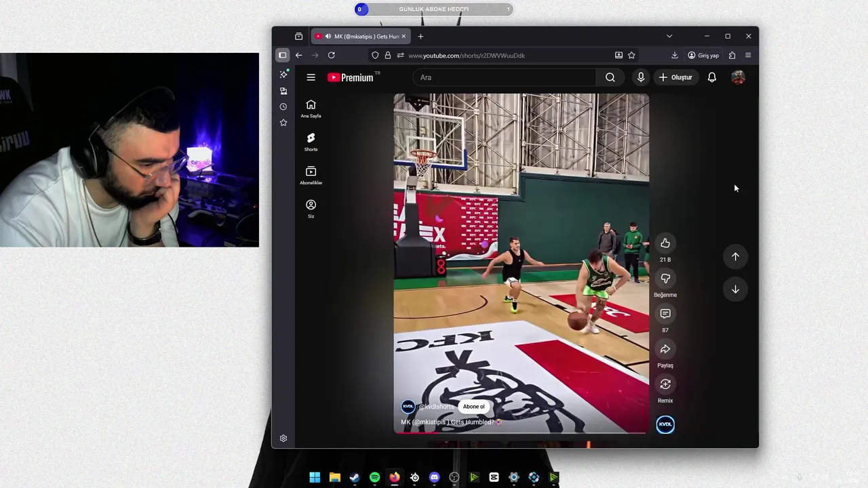Open the YouTube hamburger guide menu
The height and width of the screenshot is (488, 868).
(311, 77)
